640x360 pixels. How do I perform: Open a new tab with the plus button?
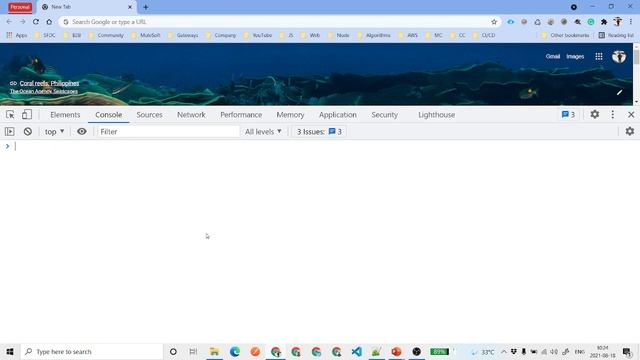click(146, 7)
